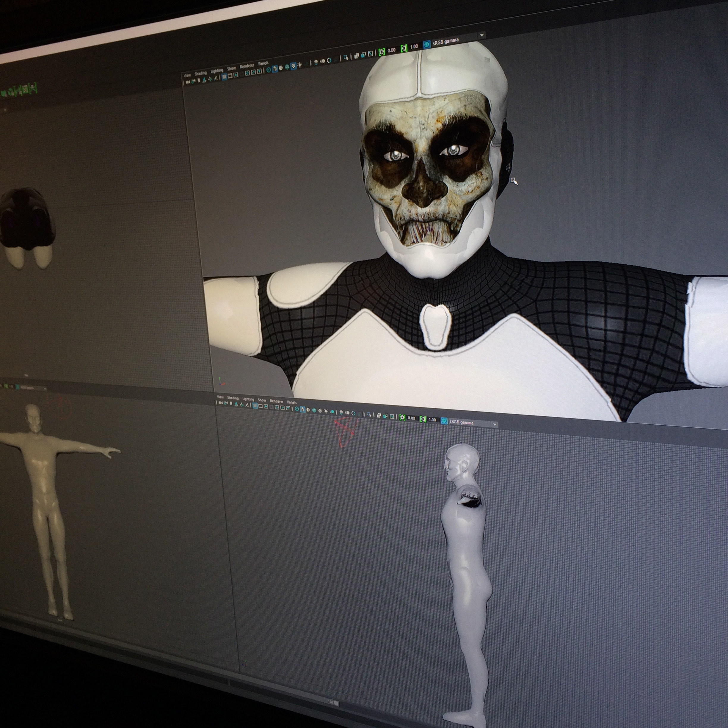728x728 pixels.
Task: Open Shading menu in side-view viewport
Action: [233, 398]
